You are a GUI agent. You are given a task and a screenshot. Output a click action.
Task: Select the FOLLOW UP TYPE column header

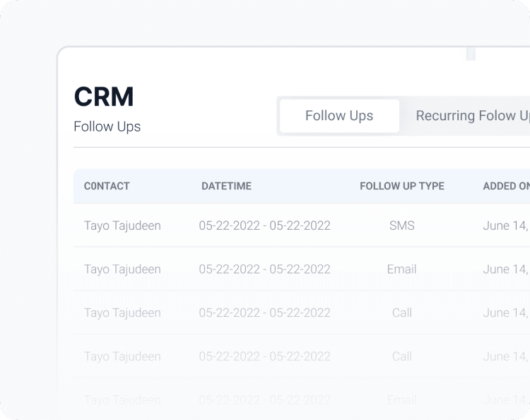[402, 186]
